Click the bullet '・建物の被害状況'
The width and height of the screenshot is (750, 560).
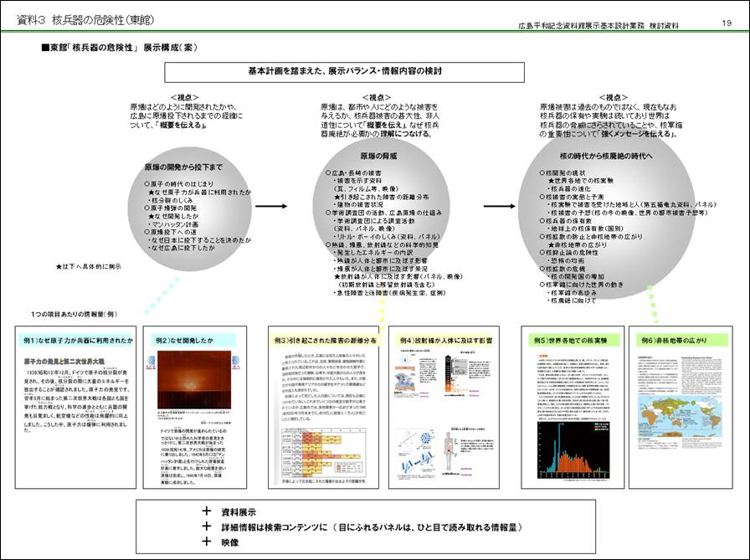(x=357, y=205)
